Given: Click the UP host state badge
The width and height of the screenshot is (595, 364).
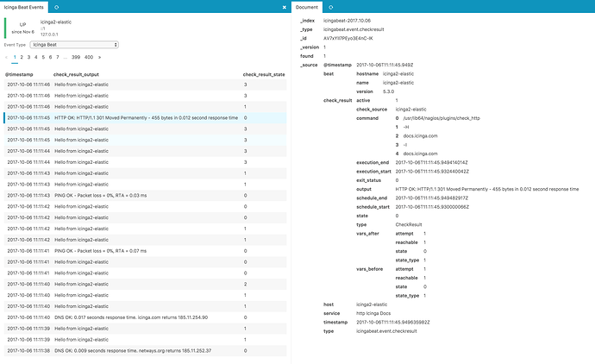Looking at the screenshot, I should 22,25.
